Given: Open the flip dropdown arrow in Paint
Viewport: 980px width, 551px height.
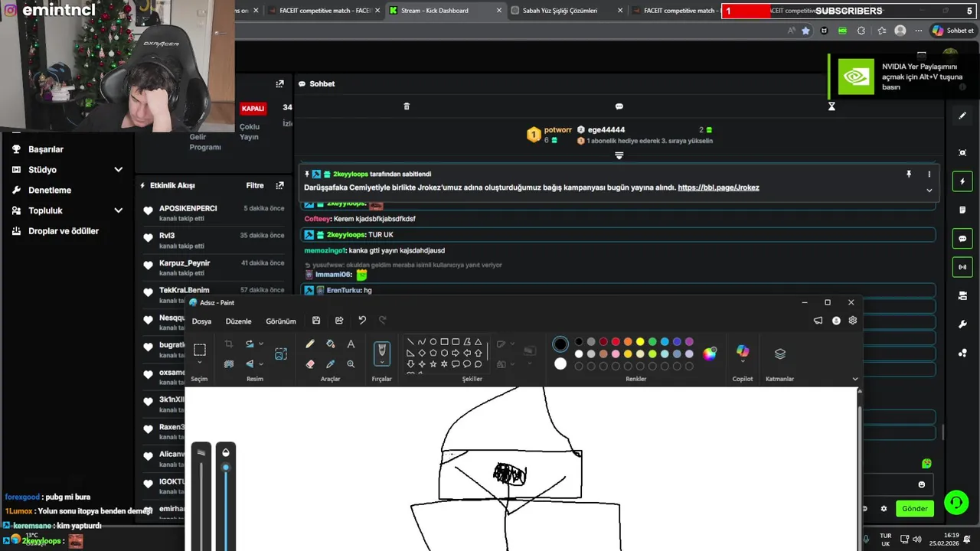Looking at the screenshot, I should coord(260,364).
